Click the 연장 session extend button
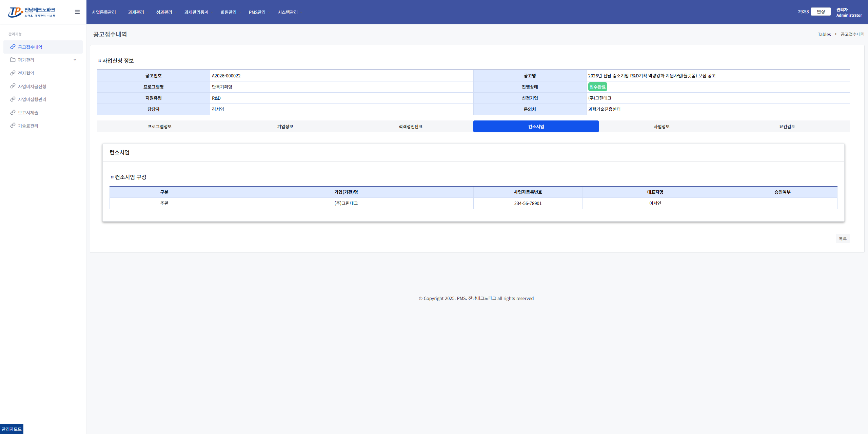 pyautogui.click(x=821, y=12)
